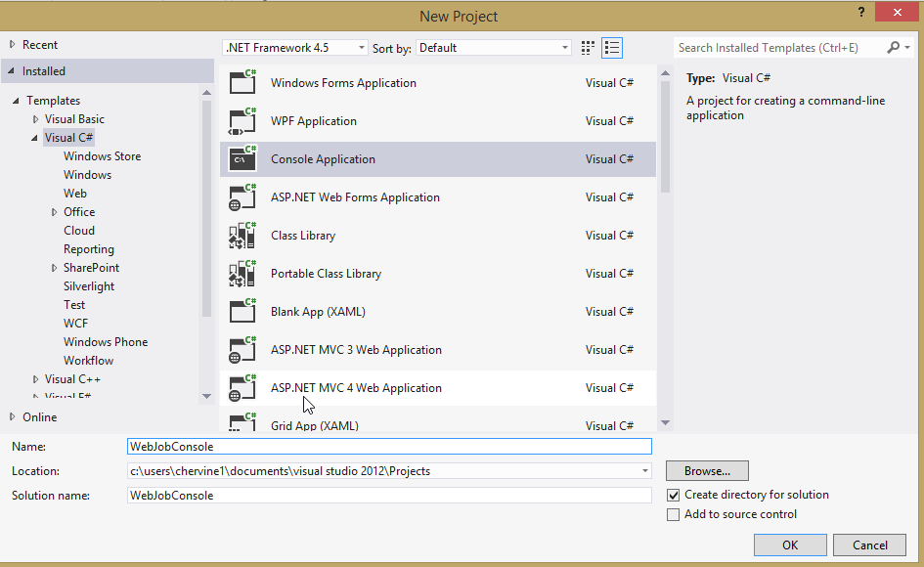The width and height of the screenshot is (924, 567).
Task: Expand the Visual C++ node
Action: (x=35, y=379)
